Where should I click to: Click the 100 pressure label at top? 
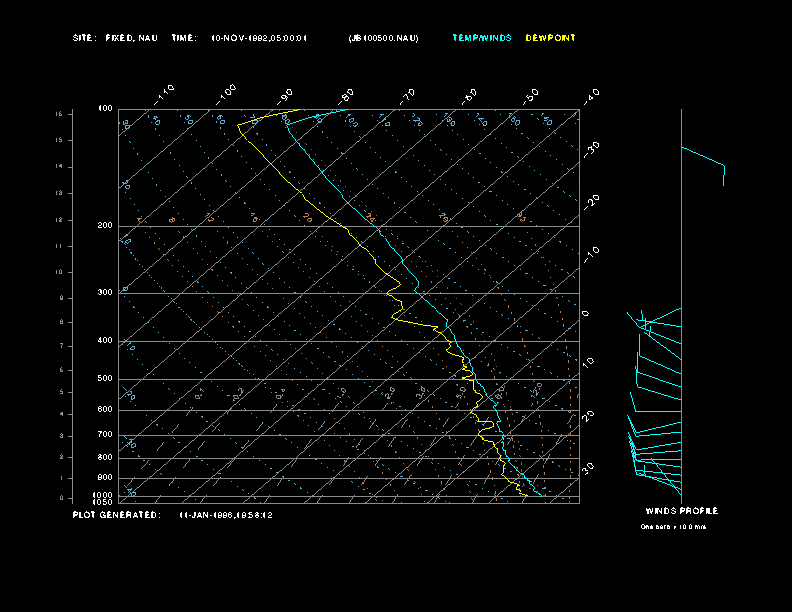click(104, 108)
